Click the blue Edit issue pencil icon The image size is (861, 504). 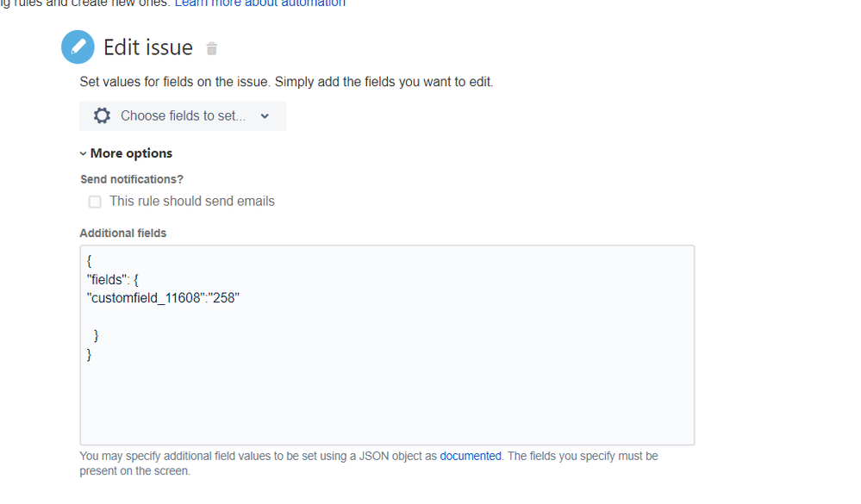[78, 47]
